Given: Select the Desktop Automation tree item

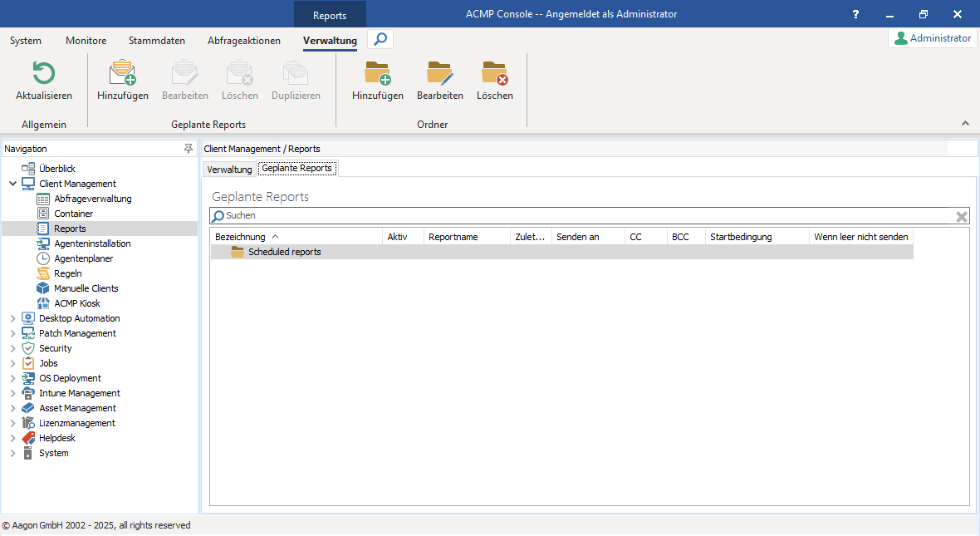Looking at the screenshot, I should coord(80,318).
